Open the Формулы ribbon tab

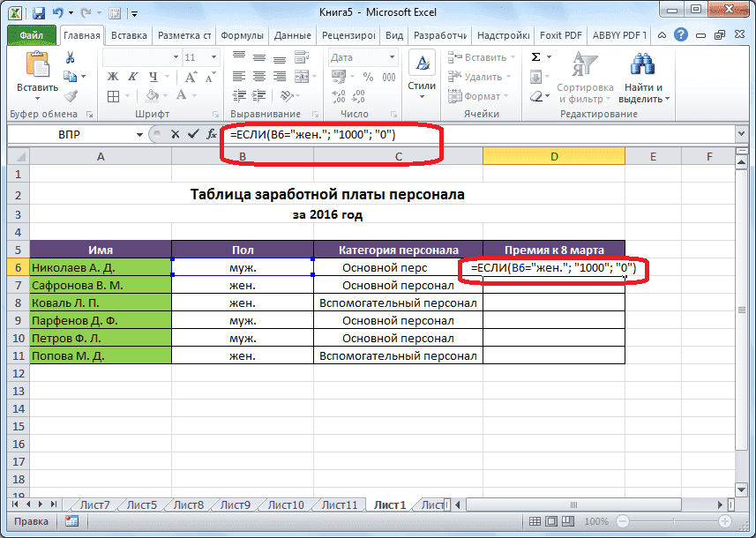coord(243,36)
